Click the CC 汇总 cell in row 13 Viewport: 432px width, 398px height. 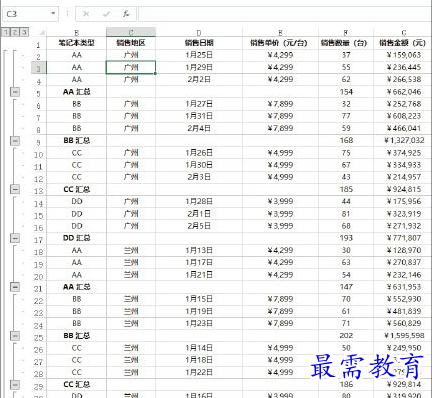coord(76,189)
